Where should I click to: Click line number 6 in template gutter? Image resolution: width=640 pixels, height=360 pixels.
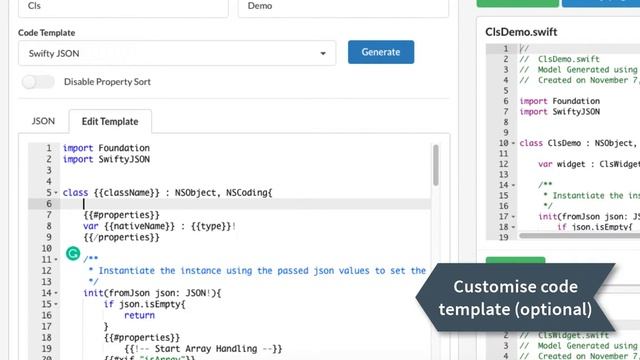click(49, 204)
